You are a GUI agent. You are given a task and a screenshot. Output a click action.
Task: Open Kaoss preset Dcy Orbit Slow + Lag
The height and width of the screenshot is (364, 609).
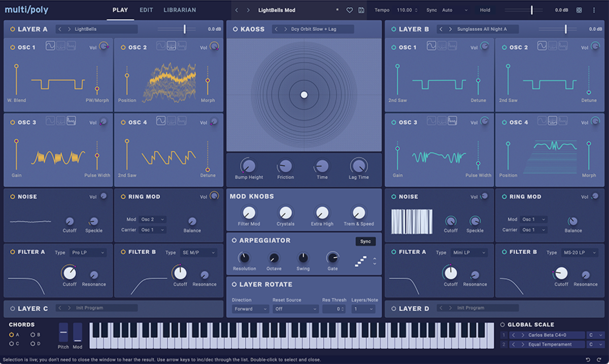tap(314, 29)
